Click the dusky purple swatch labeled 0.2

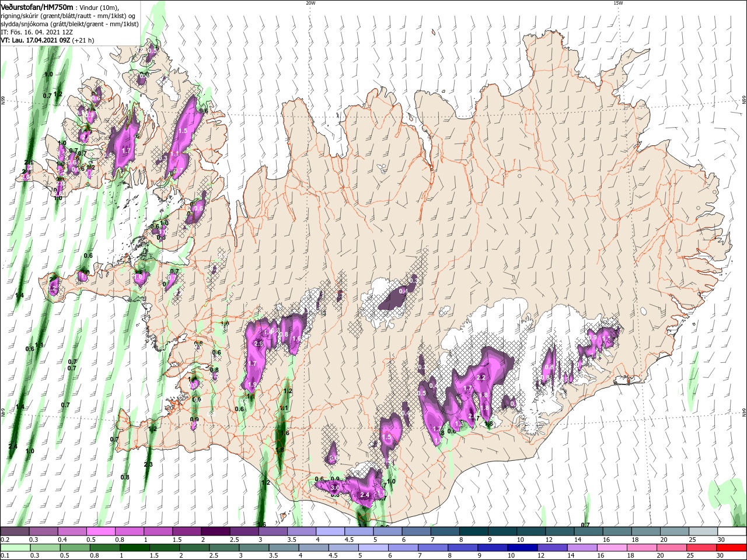(x=15, y=531)
